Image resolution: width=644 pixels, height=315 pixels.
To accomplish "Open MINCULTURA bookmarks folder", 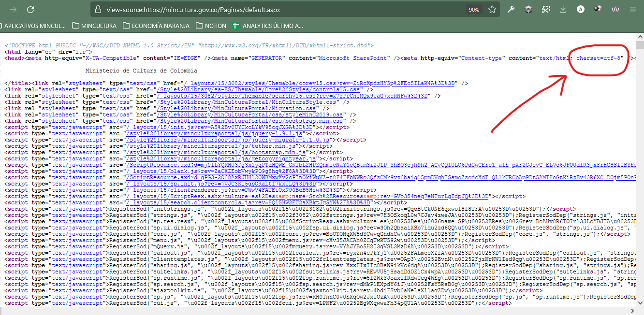I will point(94,26).
